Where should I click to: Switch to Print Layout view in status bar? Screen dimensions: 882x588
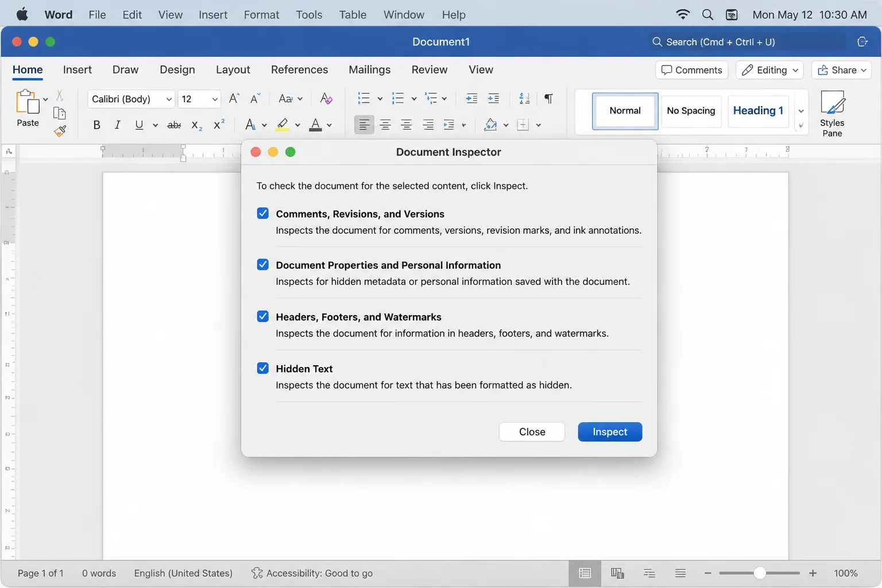click(x=585, y=573)
